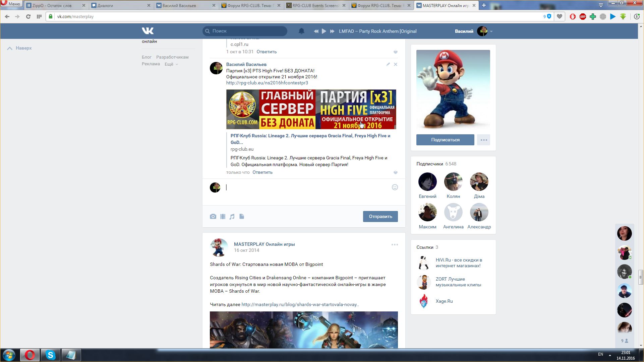Edit Василий Васильев's comment using the pencil icon
This screenshot has height=362, width=644.
[388, 64]
